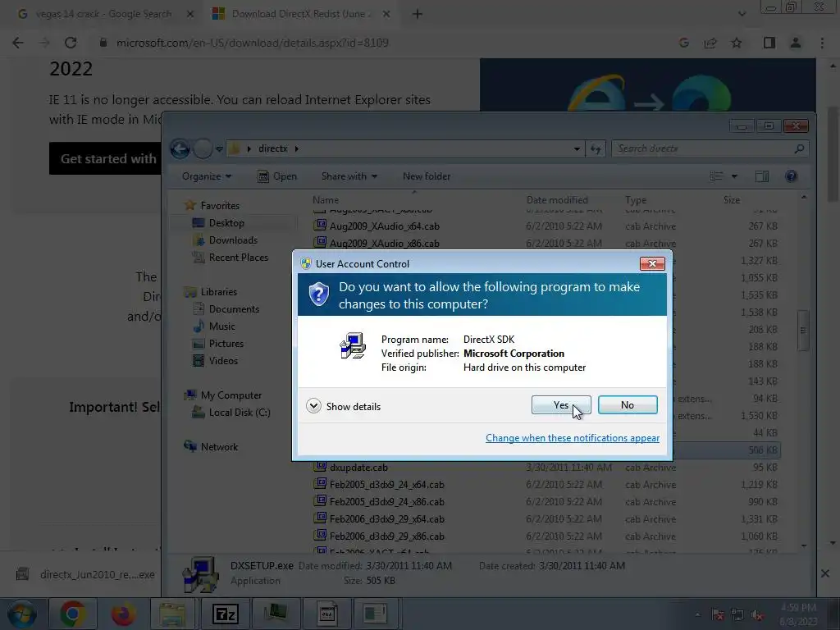Open a new Chrome tab
This screenshot has height=630, width=840.
418,14
